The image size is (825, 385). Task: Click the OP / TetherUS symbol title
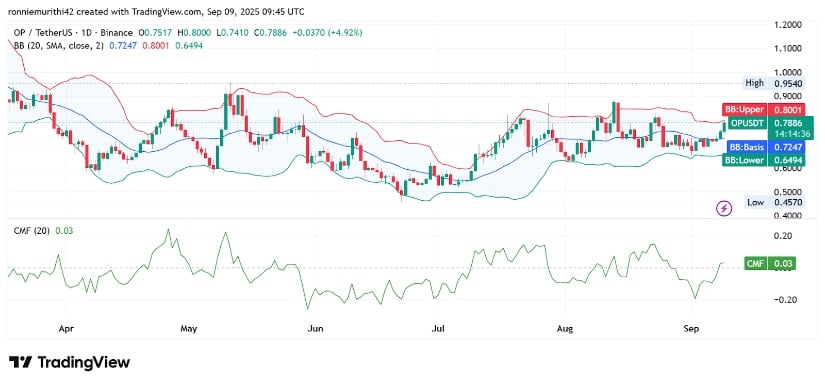tap(35, 33)
